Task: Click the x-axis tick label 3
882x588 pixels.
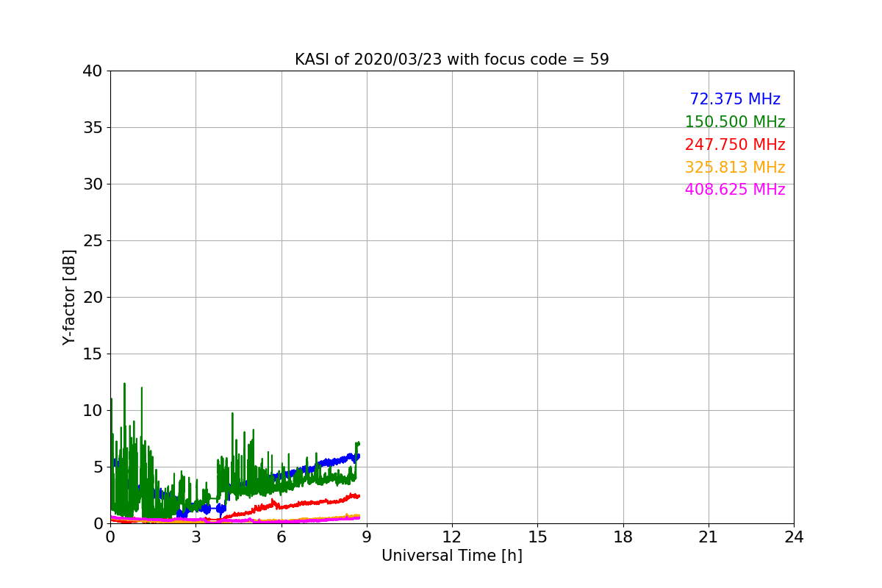Action: (x=196, y=537)
